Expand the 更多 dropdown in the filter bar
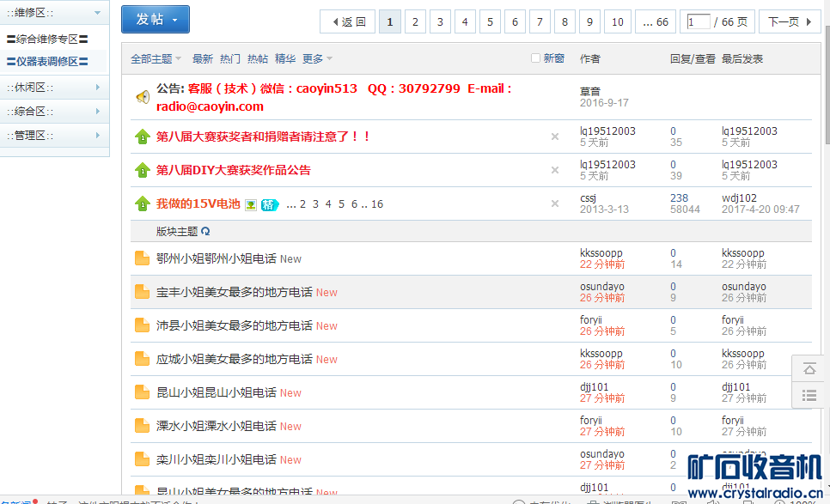Image resolution: width=830 pixels, height=504 pixels. 317,59
